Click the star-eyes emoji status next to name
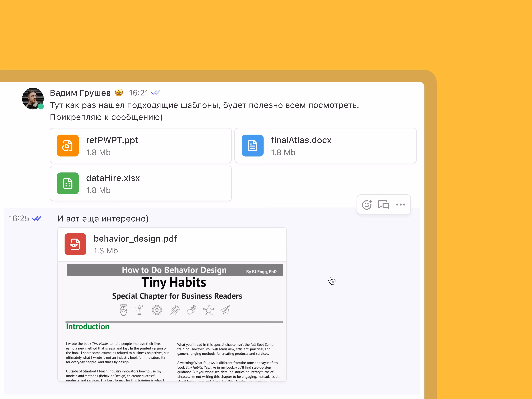 119,93
